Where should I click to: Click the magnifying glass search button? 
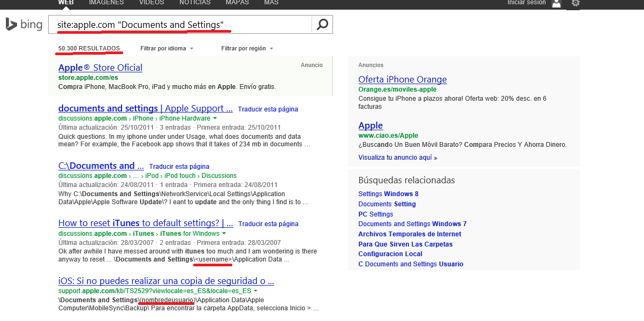point(322,25)
